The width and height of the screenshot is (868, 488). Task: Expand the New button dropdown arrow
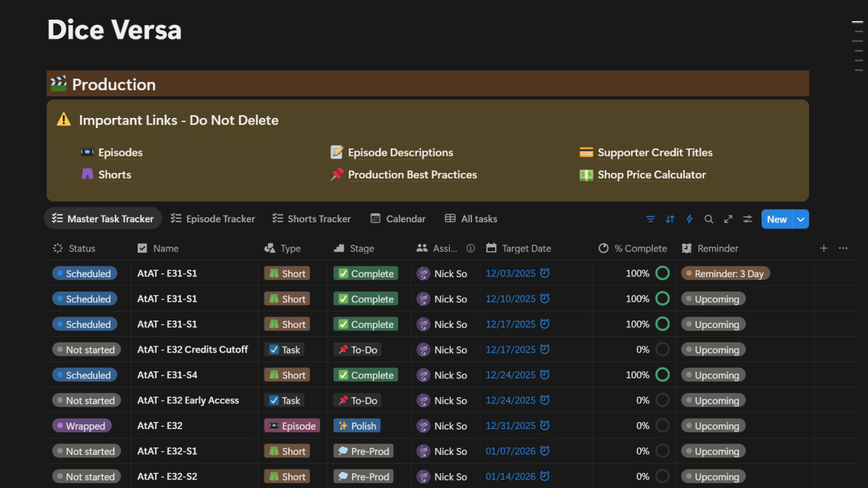tap(801, 219)
